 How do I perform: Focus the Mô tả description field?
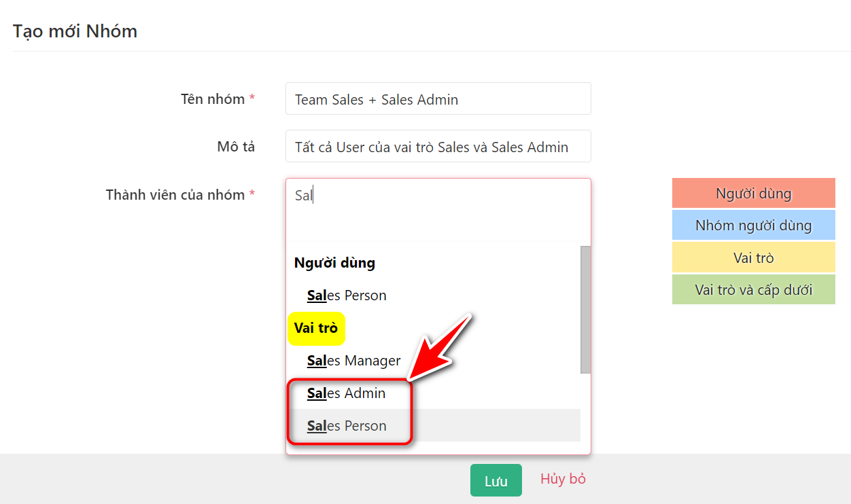(438, 147)
